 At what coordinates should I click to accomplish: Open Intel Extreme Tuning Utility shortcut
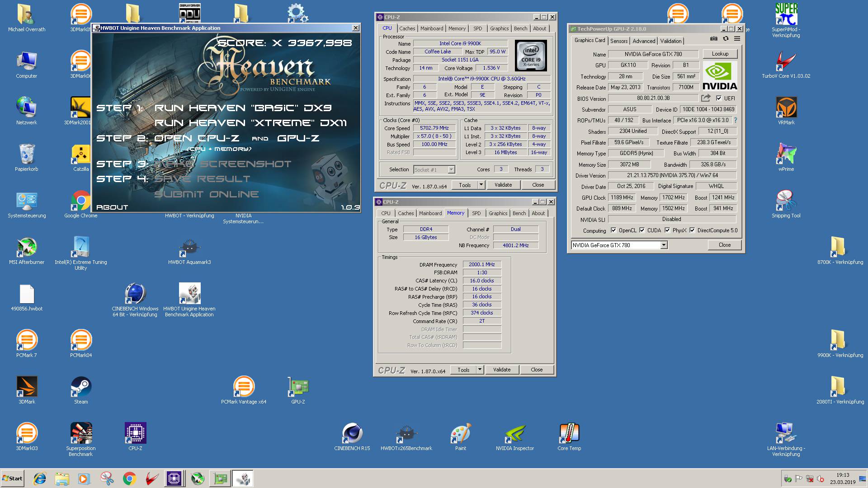pyautogui.click(x=81, y=253)
